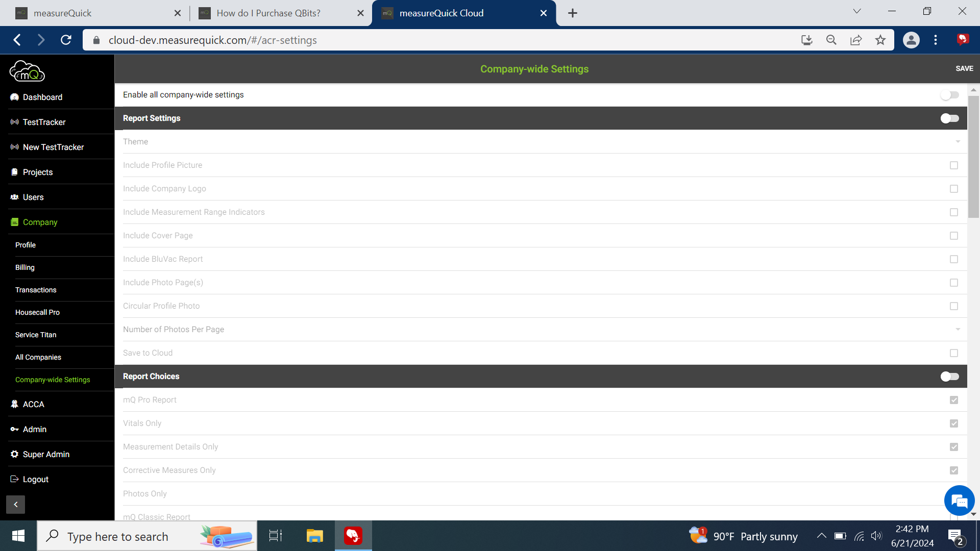Check Save to Cloud
Screen dimensions: 980x551
954,353
